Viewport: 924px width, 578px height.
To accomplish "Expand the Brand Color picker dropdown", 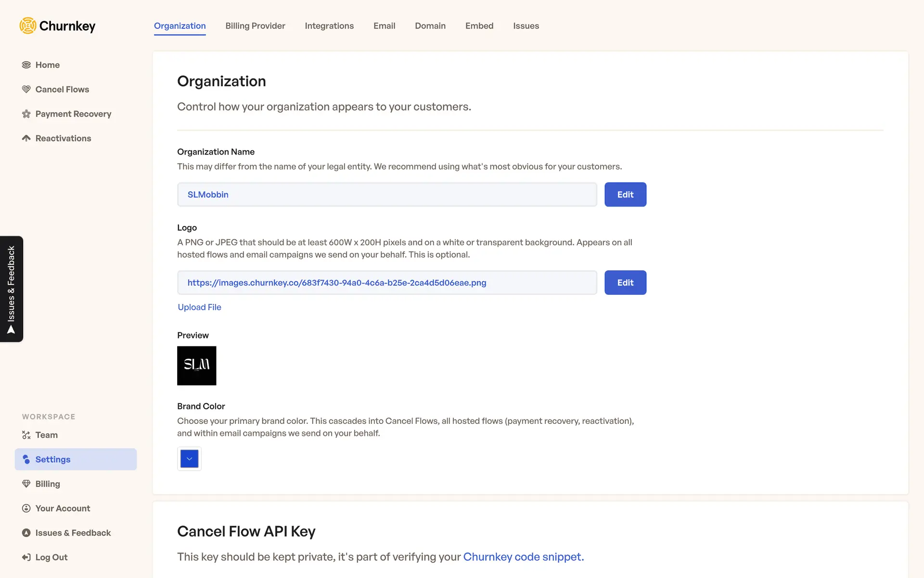I will tap(189, 459).
